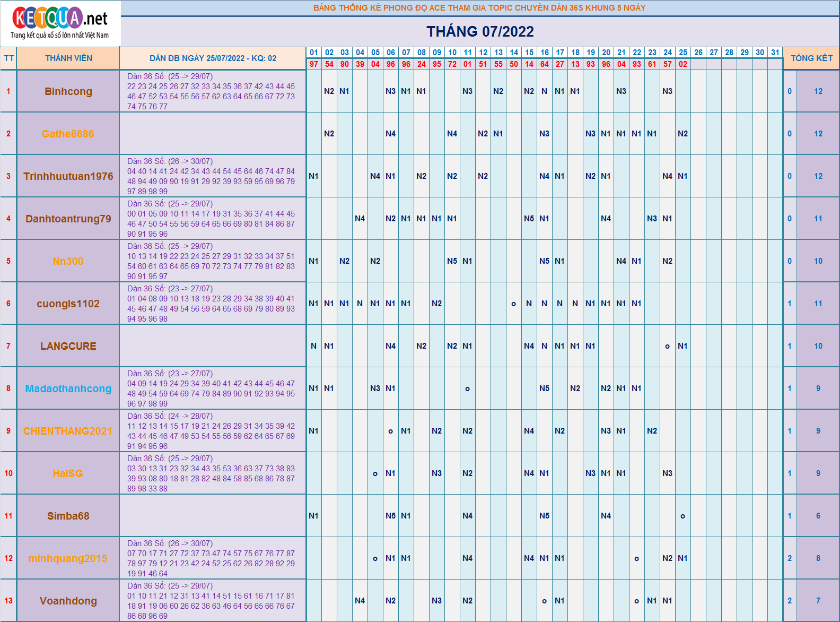Click member name Trinhhuutuan1976

tap(68, 176)
